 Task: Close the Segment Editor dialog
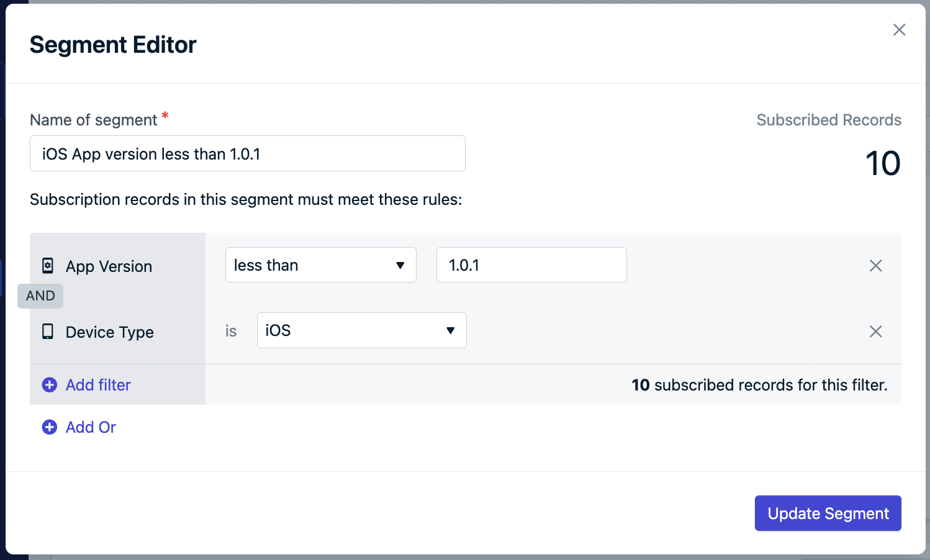(x=899, y=30)
